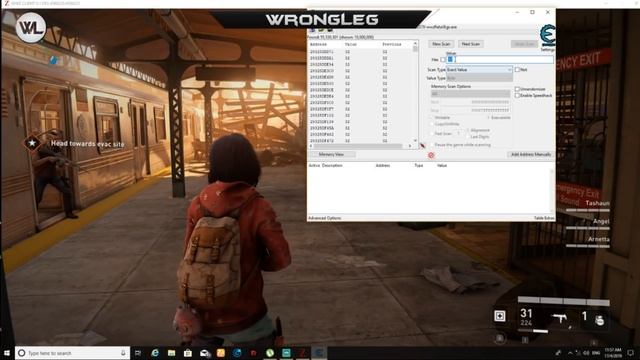
Task: Click the results list scroll up arrow
Action: click(416, 43)
